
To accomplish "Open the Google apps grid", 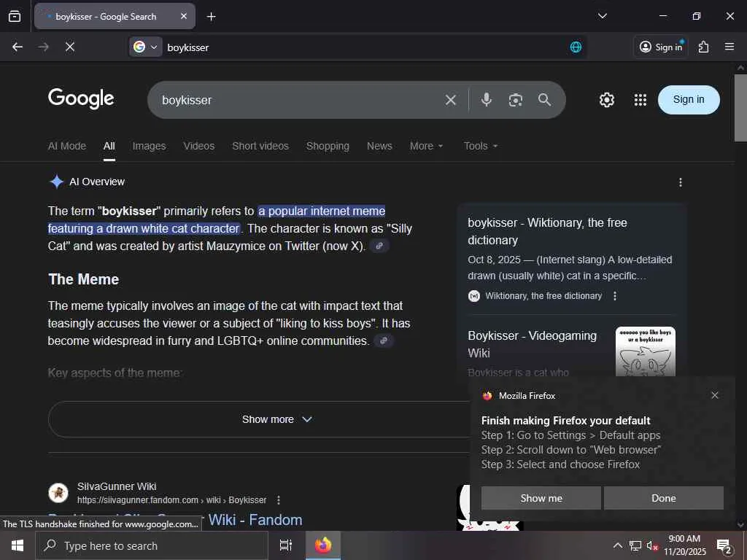I will tap(640, 99).
